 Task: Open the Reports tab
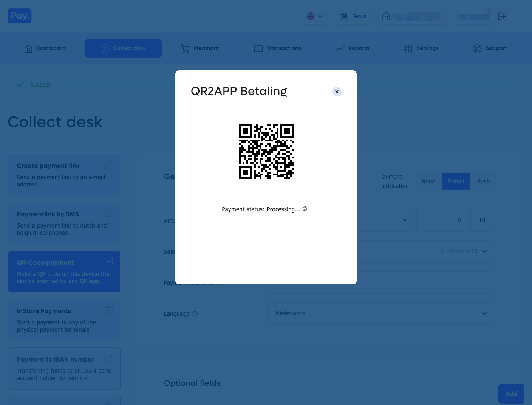tap(352, 48)
